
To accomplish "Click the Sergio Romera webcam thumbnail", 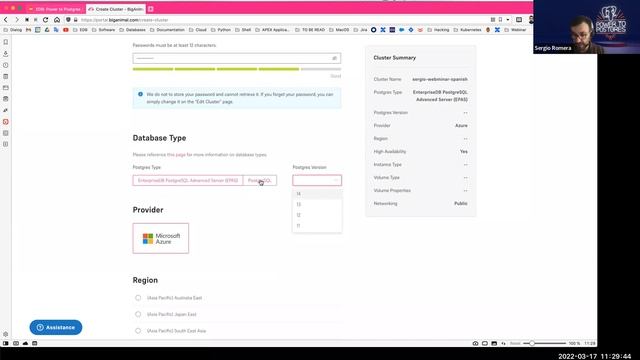I will click(587, 27).
